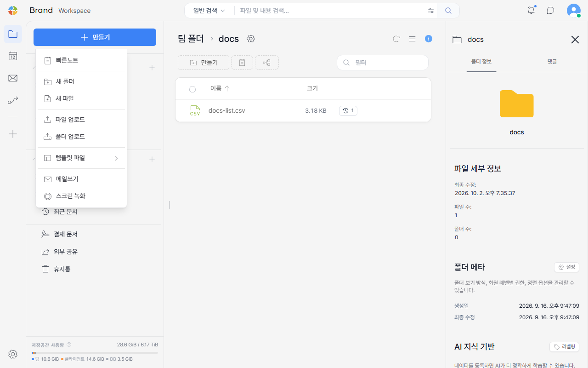Open the calendar in left rail
Image resolution: width=588 pixels, height=368 pixels.
coord(13,56)
